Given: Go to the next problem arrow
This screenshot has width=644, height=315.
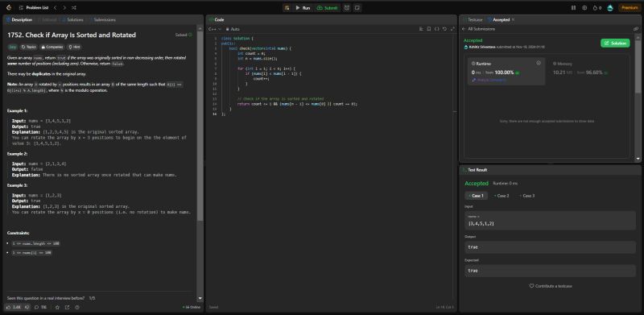Looking at the screenshot, I should 64,8.
